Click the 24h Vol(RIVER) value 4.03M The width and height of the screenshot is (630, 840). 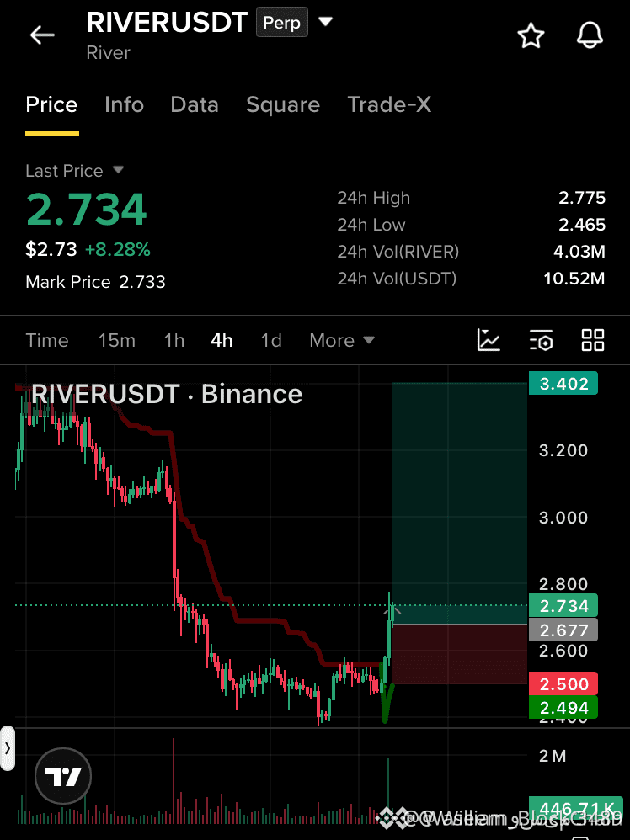click(x=579, y=252)
